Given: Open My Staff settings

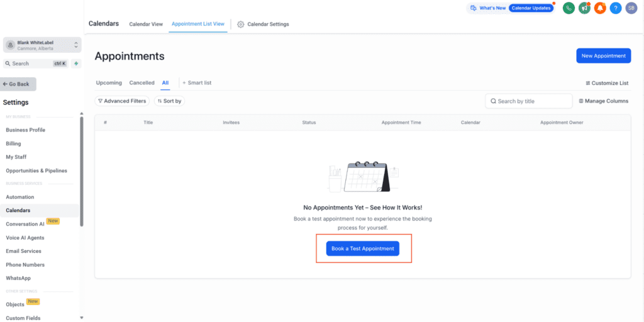Looking at the screenshot, I should 16,157.
